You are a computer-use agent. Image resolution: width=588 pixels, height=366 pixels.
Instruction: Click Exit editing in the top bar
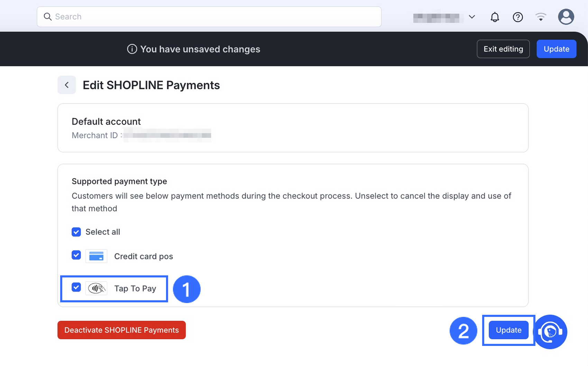[x=503, y=49]
